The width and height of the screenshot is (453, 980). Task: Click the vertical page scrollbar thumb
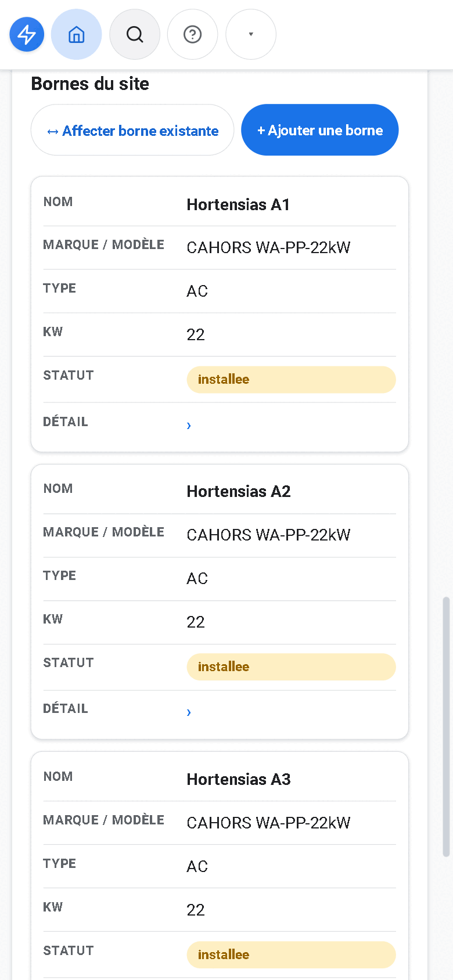click(446, 726)
